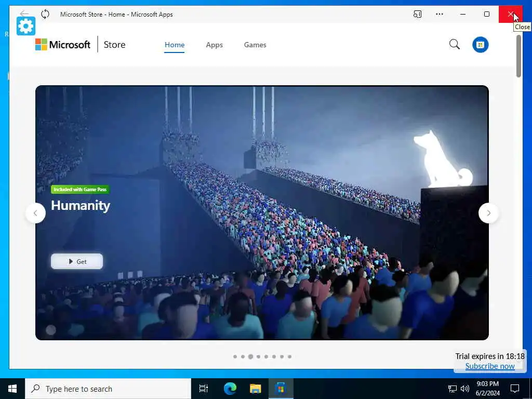The height and width of the screenshot is (399, 532).
Task: Select the Home tab
Action: tap(175, 45)
